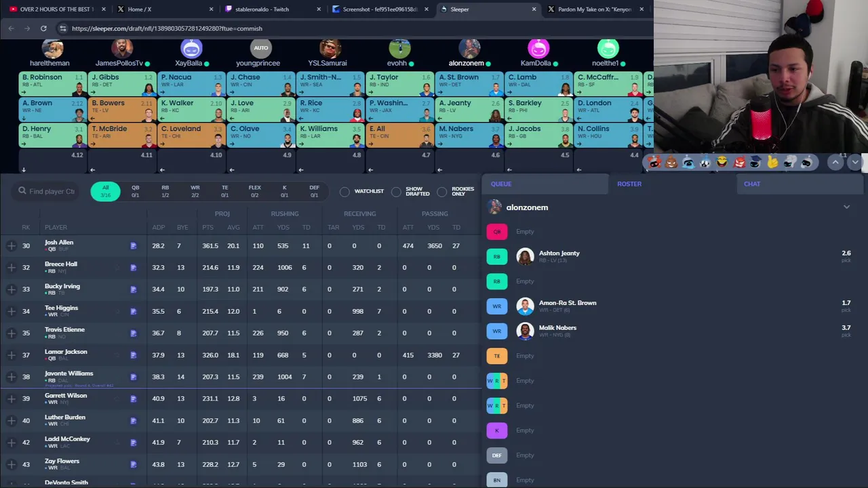Add Tee Higgins using the plus icon
Viewport: 868px width, 488px height.
point(12,311)
